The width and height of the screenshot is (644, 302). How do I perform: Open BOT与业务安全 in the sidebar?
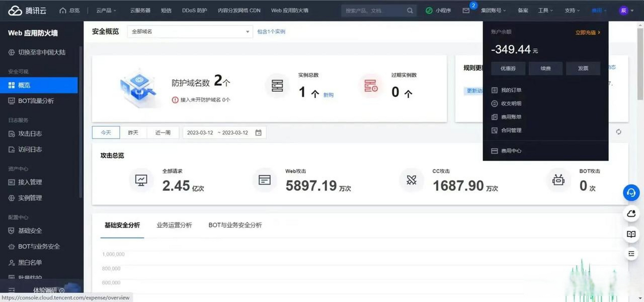point(39,246)
